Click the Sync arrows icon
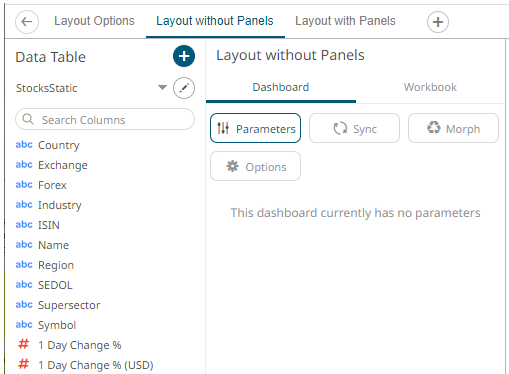This screenshot has height=374, width=509. (x=340, y=128)
